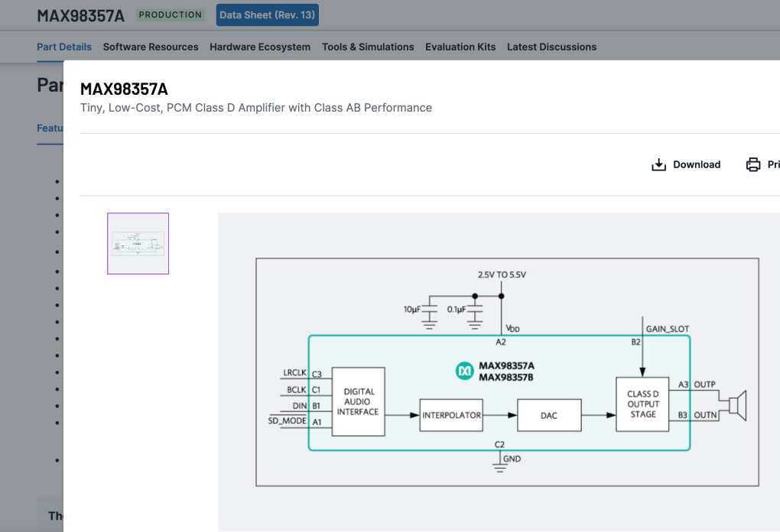Switch to the Software Resources tab

151,47
